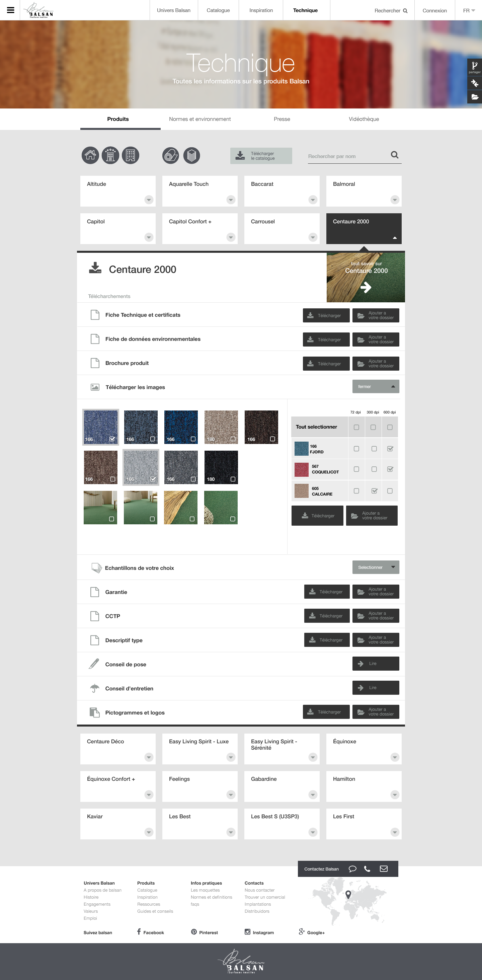Open the hamburger menu icon
Image resolution: width=482 pixels, height=980 pixels.
point(11,10)
